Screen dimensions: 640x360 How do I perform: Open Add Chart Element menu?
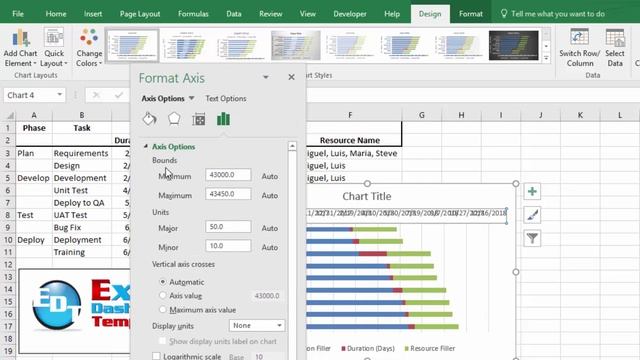tap(20, 48)
